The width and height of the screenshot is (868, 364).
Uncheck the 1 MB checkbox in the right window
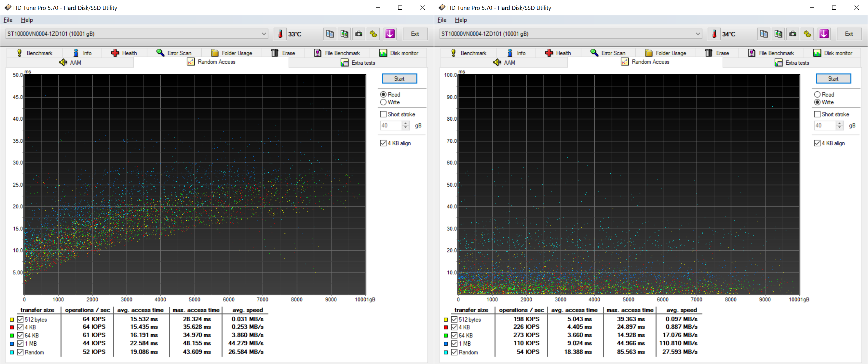point(454,344)
